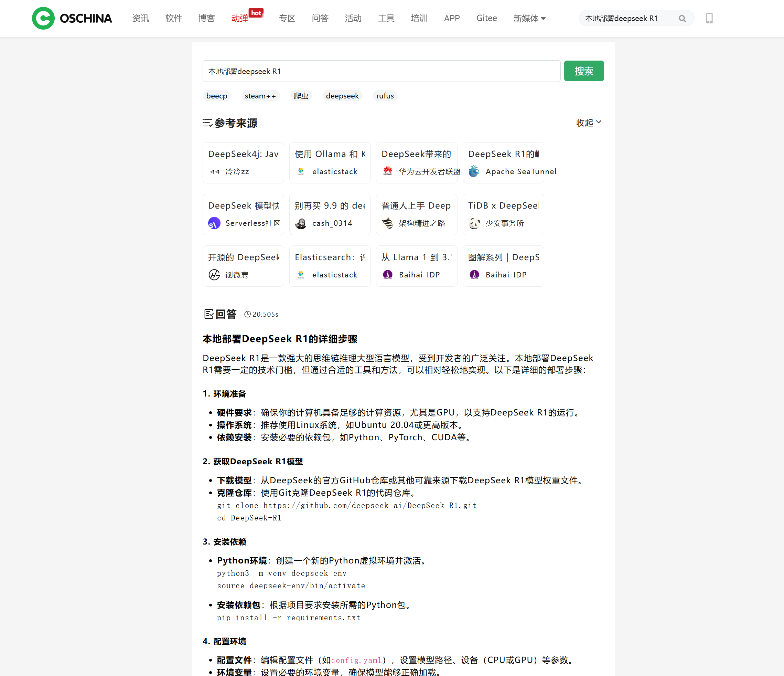Open the DeepSeek R1的 source card
Screen dimensions: 784x676
(x=503, y=163)
